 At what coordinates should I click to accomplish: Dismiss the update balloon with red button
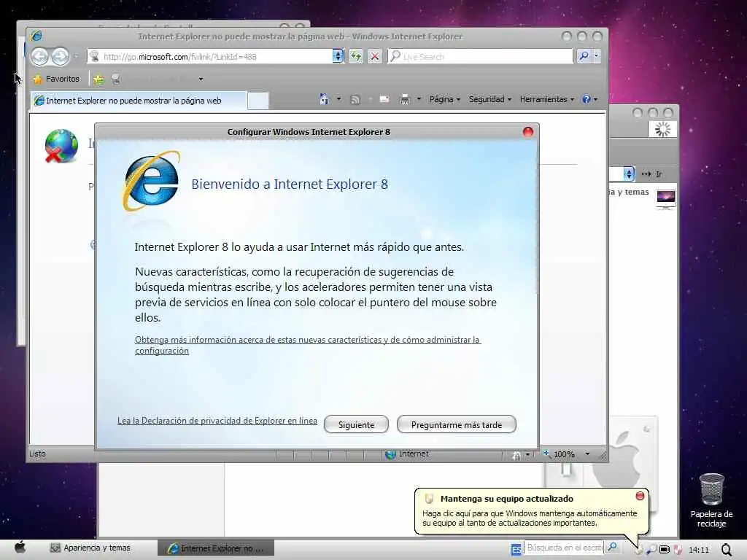click(x=640, y=496)
